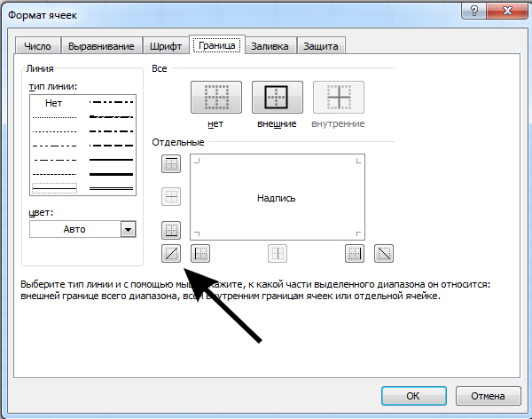Pick the double line style
This screenshot has width=532, height=419.
[x=111, y=188]
